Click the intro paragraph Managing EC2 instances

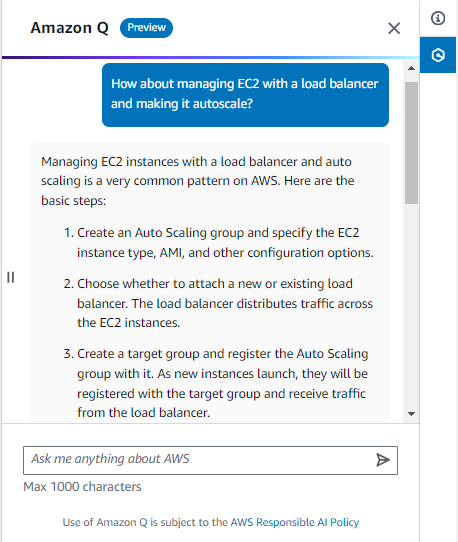[x=197, y=181]
